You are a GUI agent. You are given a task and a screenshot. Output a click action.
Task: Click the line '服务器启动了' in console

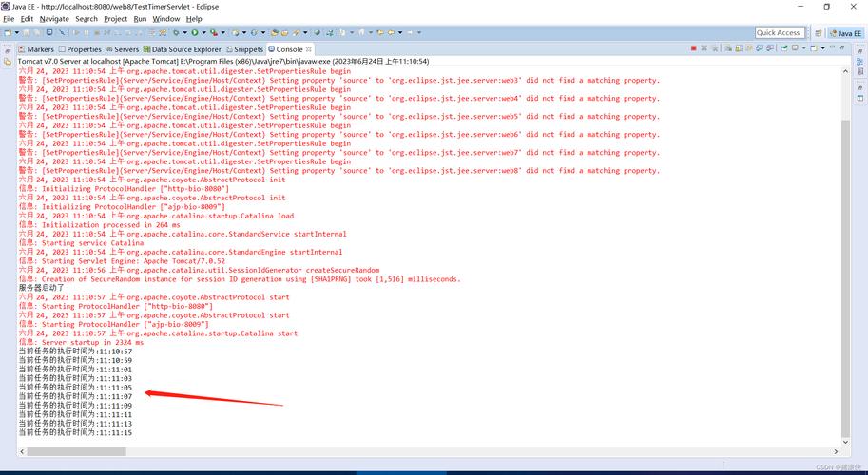point(42,288)
